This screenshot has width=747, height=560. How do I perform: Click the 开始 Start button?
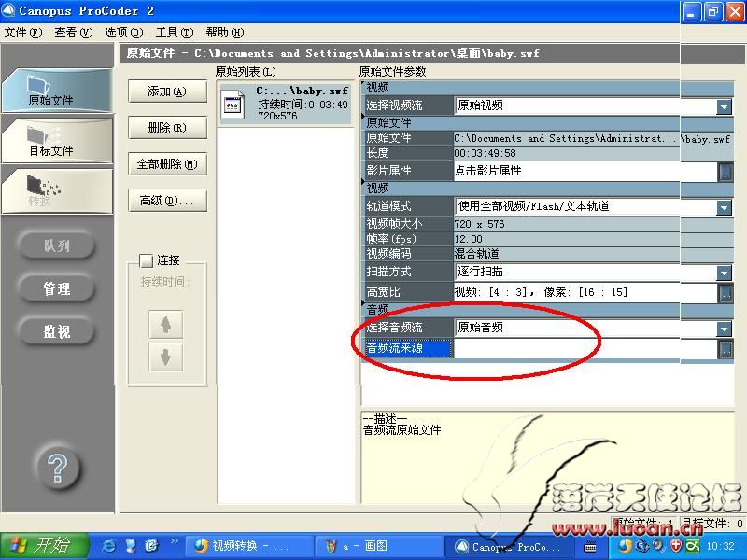pos(44,546)
